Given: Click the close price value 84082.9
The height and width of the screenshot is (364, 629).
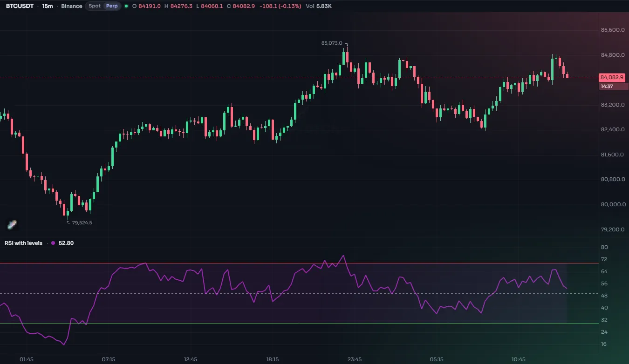Looking at the screenshot, I should (244, 6).
